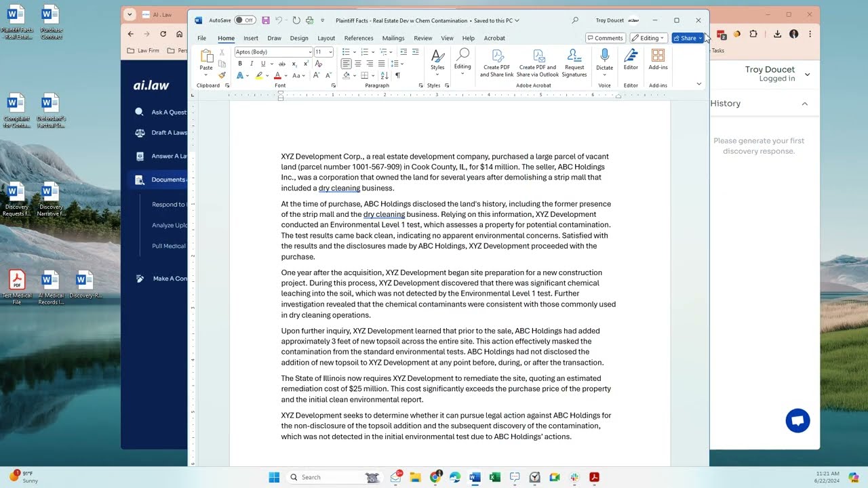The width and height of the screenshot is (868, 488).
Task: Sort paragraph A to Z icon
Action: (385, 75)
